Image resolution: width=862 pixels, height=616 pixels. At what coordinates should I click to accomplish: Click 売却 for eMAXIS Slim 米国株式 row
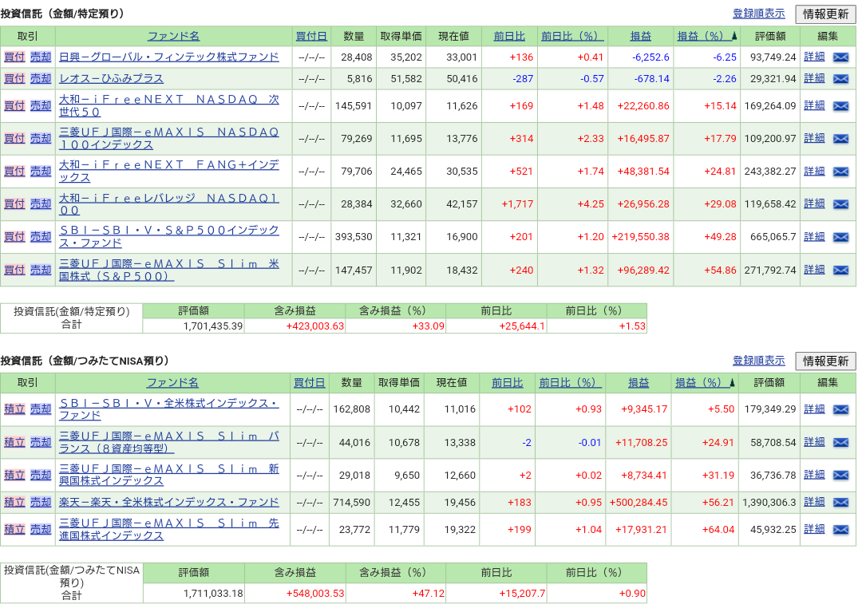coord(41,270)
